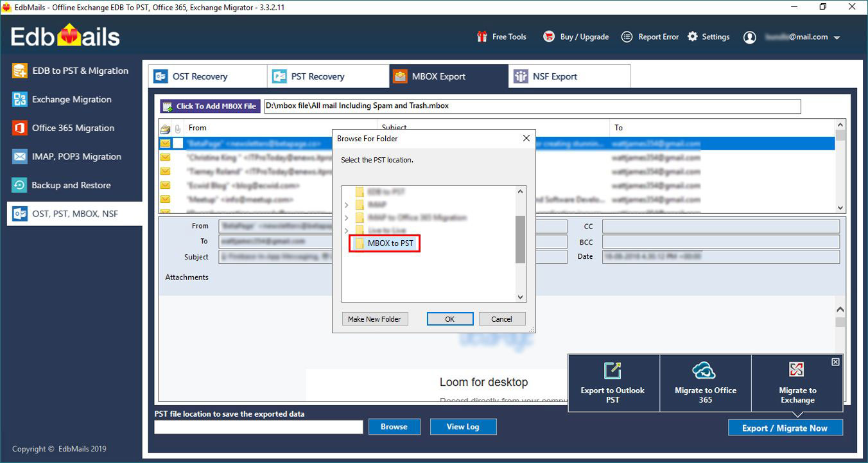
Task: Click the CC field
Action: pos(721,226)
